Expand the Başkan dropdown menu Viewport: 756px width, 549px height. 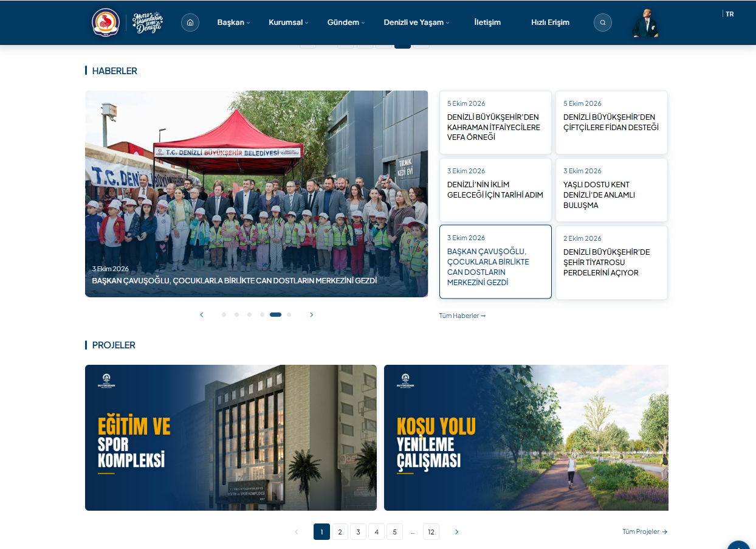[x=234, y=22]
